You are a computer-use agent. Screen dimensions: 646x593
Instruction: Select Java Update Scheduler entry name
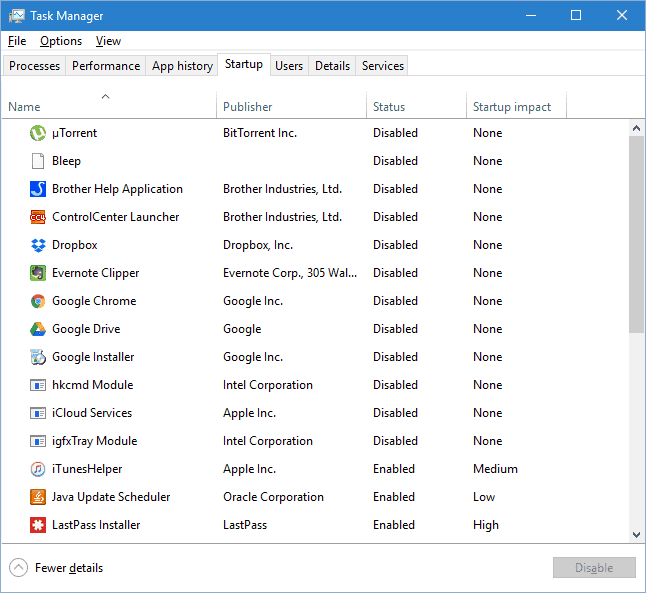coord(111,497)
